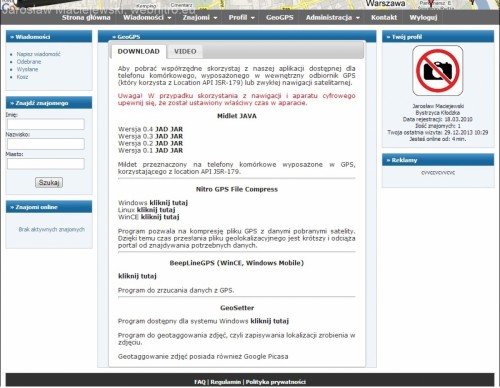Download JAR for Wersja 0.4
This screenshot has width=500, height=388.
(x=177, y=129)
